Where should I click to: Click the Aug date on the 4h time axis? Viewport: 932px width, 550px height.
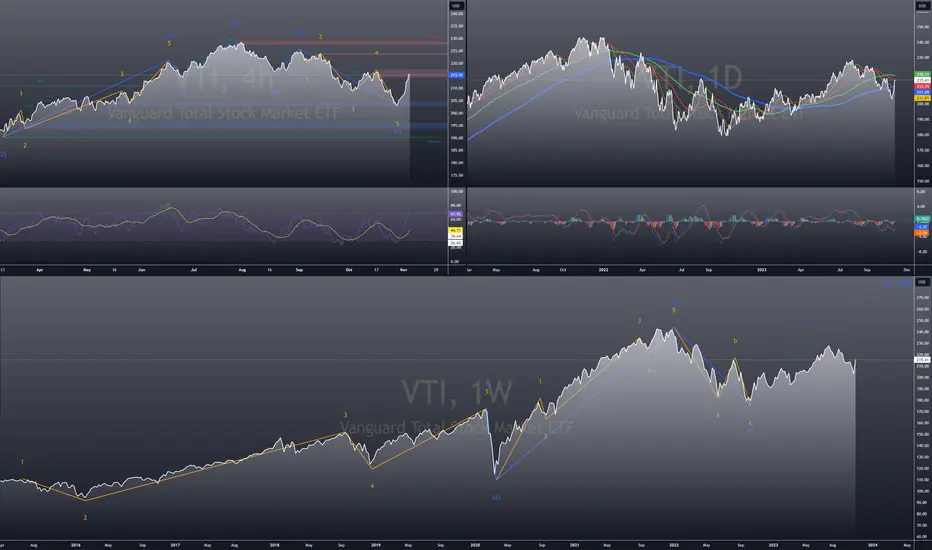click(242, 270)
